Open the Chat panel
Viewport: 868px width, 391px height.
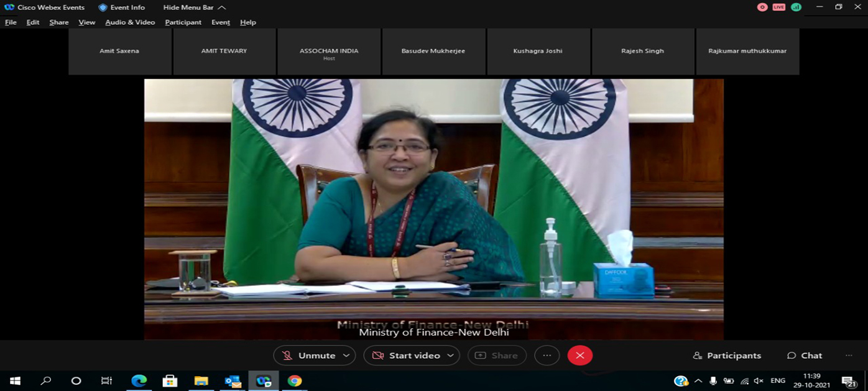[x=805, y=356]
